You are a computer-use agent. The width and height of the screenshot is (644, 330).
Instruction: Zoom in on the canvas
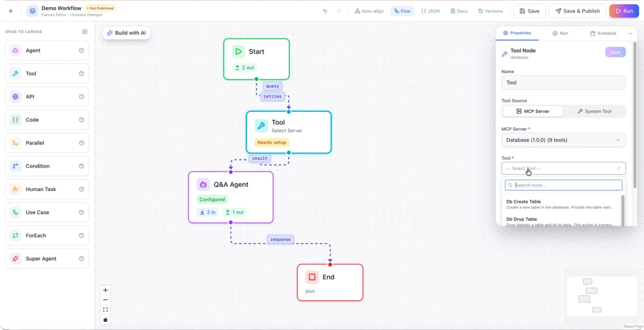click(x=105, y=290)
